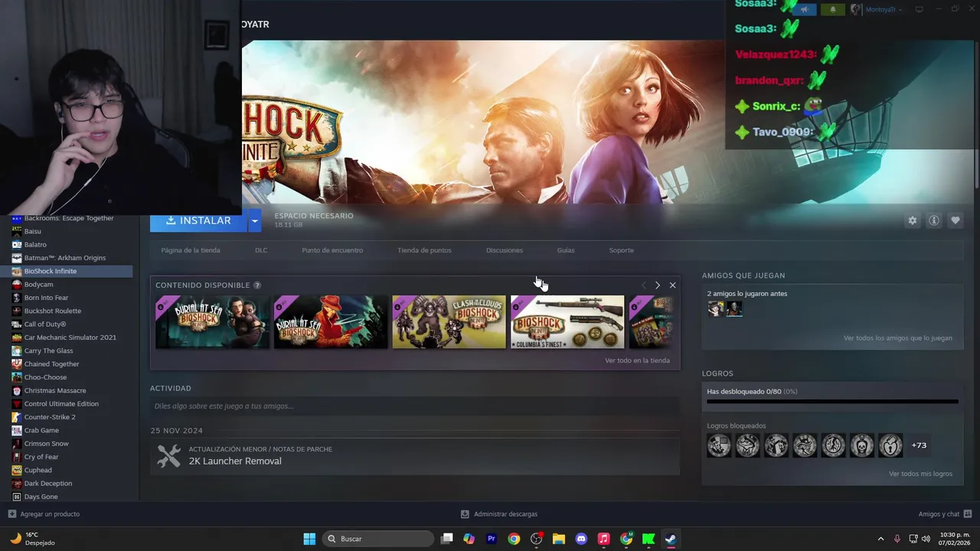Click Agregar un producto at bottom left
Viewport: 980px width, 551px height.
pos(44,514)
